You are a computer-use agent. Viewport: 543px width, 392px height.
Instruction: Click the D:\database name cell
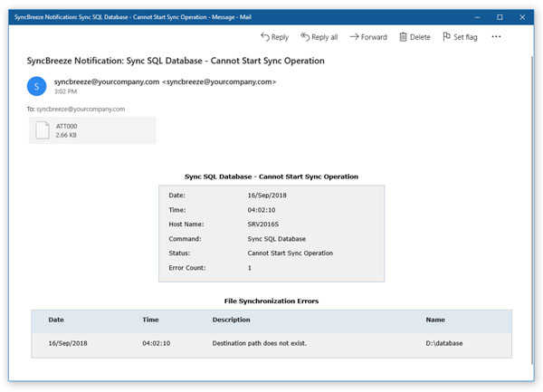coord(444,343)
